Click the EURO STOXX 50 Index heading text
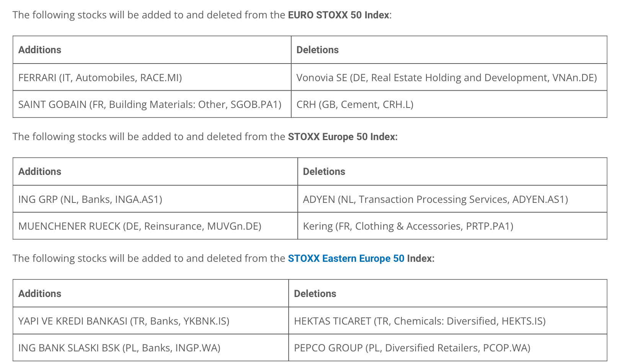The width and height of the screenshot is (620, 364). pos(339,15)
